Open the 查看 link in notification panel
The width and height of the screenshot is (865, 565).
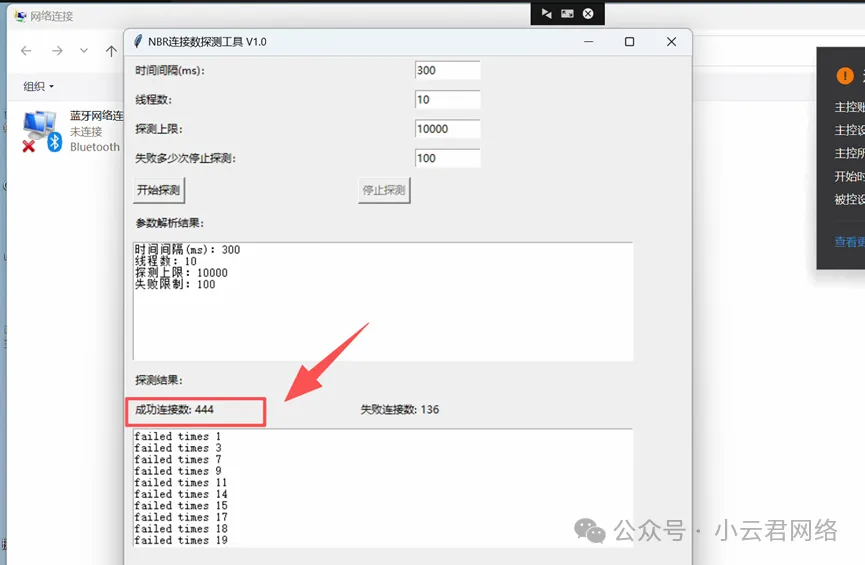[849, 241]
